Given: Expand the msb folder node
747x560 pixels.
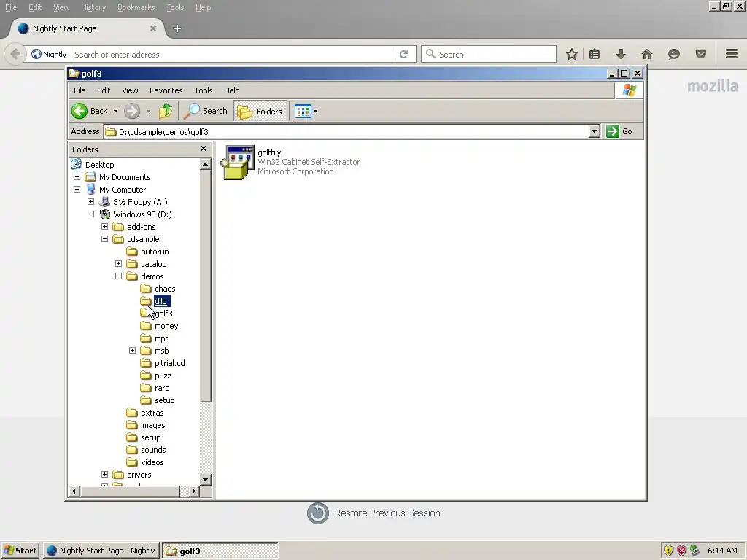Looking at the screenshot, I should 132,351.
